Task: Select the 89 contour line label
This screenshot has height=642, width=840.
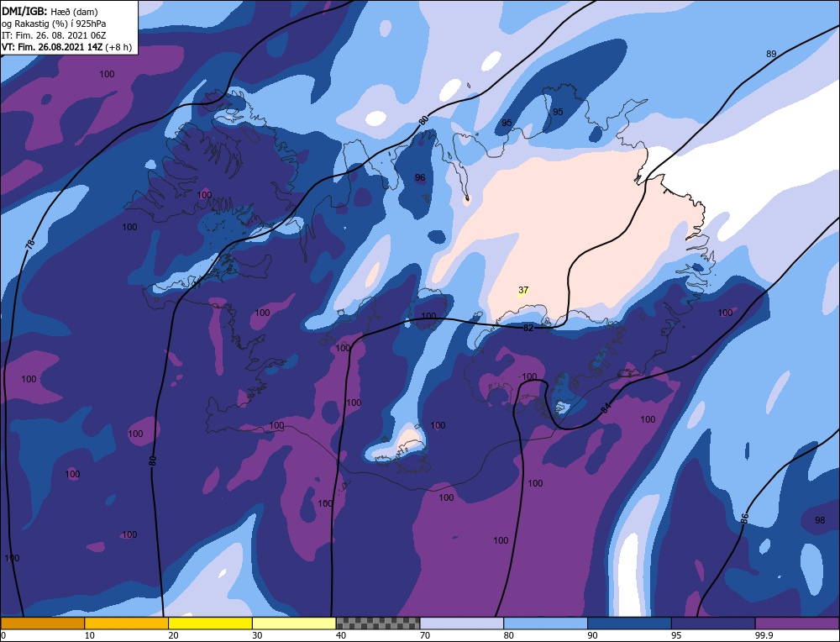Action: click(x=771, y=54)
